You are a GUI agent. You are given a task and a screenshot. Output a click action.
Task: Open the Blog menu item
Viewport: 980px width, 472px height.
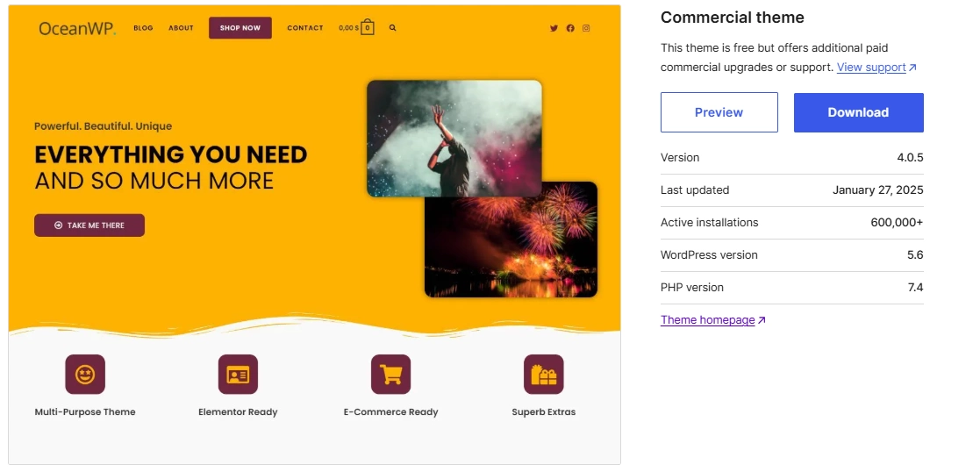point(143,28)
